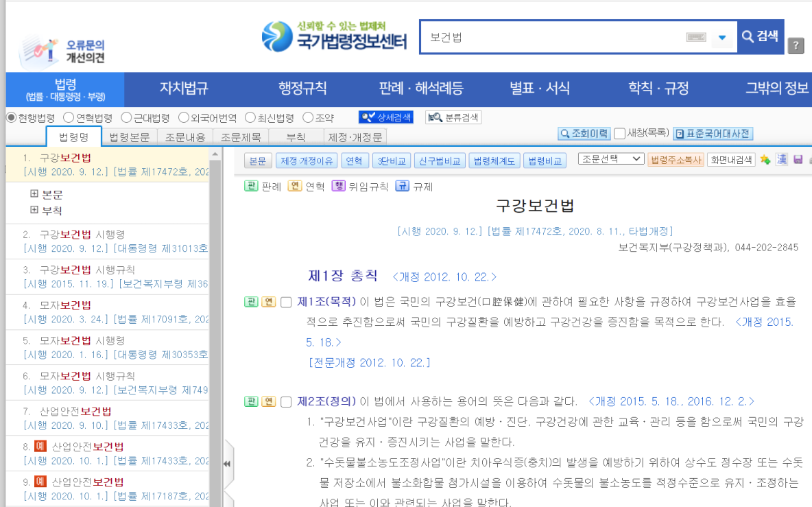Select the 조약 radio button

(x=308, y=117)
